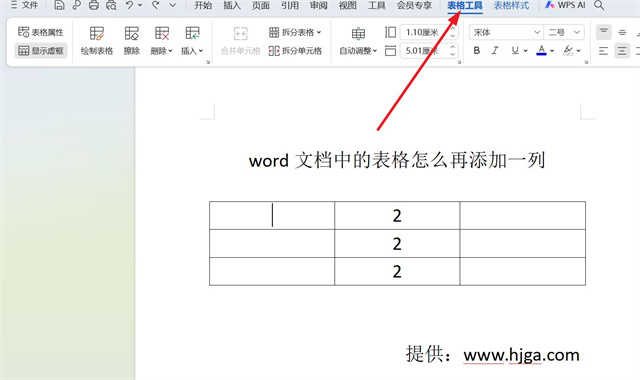
Task: Switch to the 表格样式 tab
Action: (x=511, y=6)
